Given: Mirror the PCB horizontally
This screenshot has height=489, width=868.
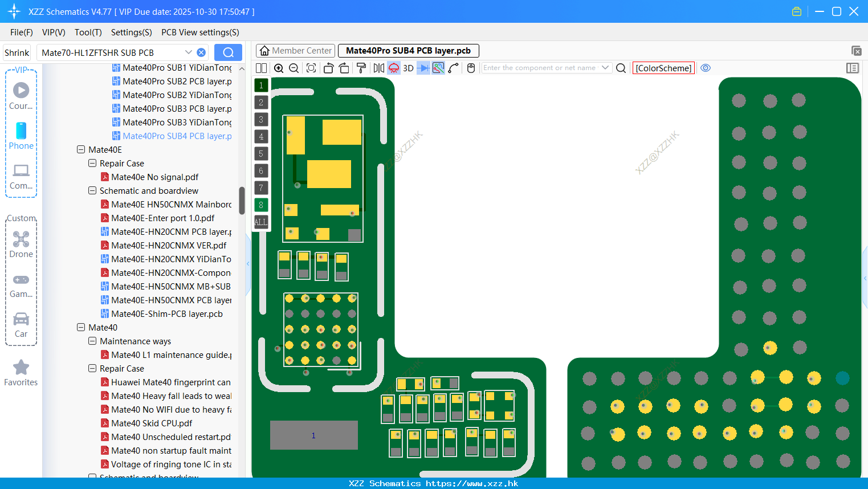Looking at the screenshot, I should pyautogui.click(x=378, y=68).
